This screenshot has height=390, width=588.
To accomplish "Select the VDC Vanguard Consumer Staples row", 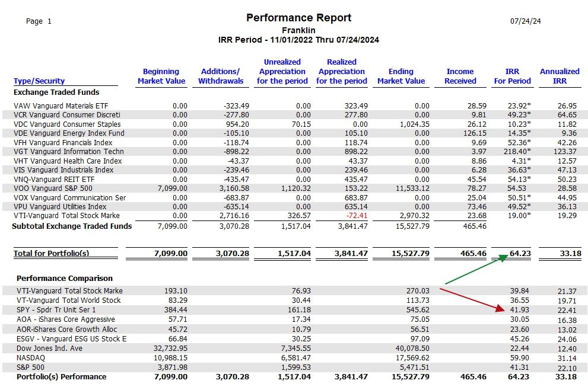I will 295,124.
